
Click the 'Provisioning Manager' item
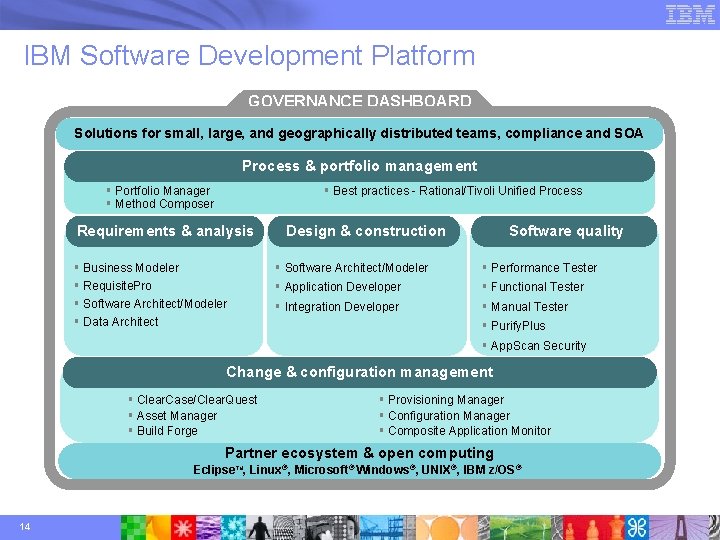click(x=446, y=400)
